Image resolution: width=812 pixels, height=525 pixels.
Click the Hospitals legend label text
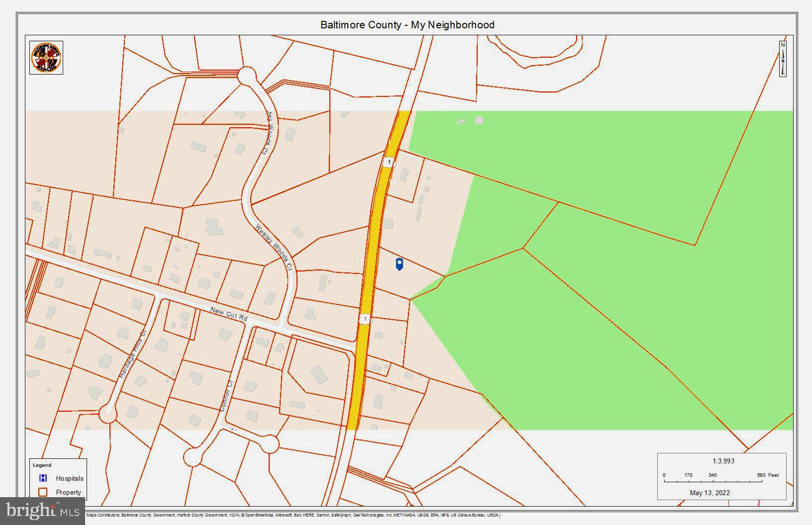[69, 478]
